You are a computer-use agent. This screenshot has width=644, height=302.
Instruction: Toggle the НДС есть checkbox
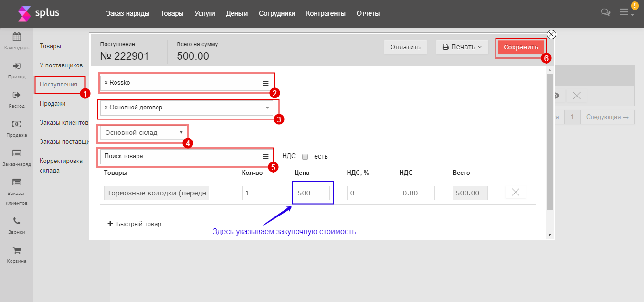coord(305,156)
